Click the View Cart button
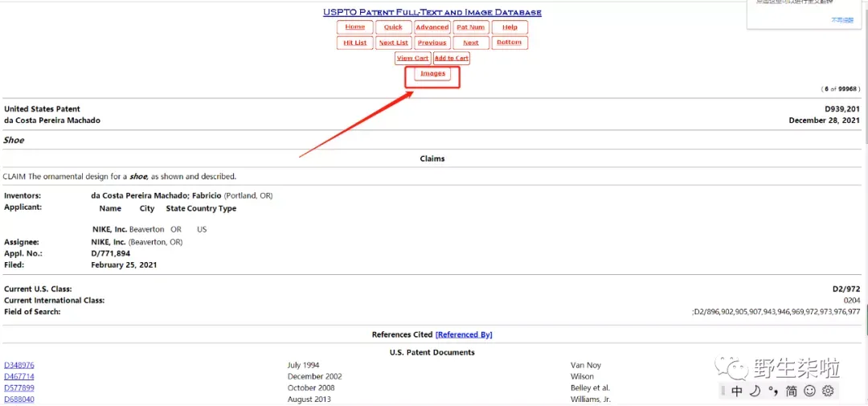Image resolution: width=868 pixels, height=406 pixels. (x=413, y=58)
